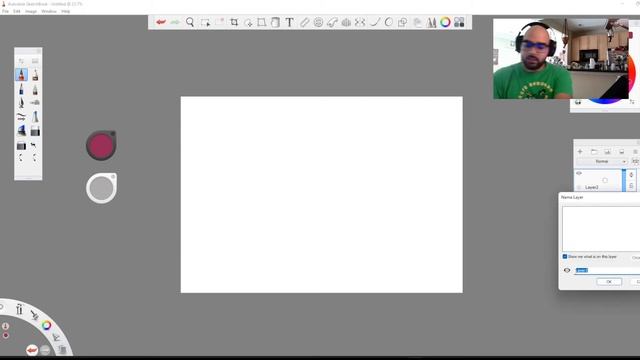Screen dimensions: 640x360
Task: Toggle the Symmetry tool
Action: coord(360,22)
